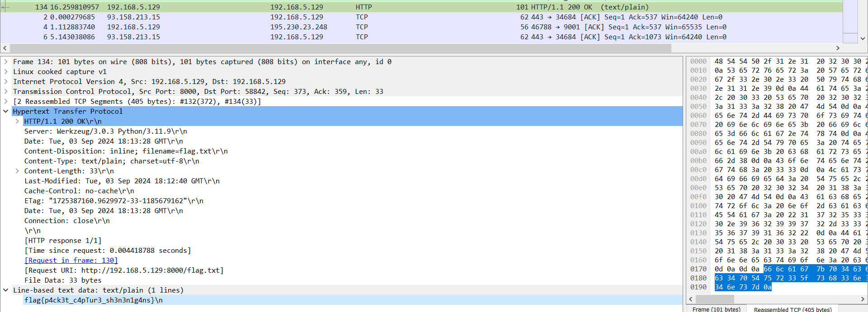
Task: Click highlighted hex bytes at offset 0190
Action: (x=743, y=287)
